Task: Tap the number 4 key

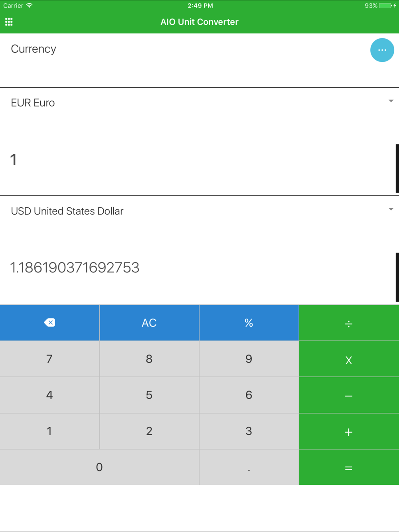Action: coord(49,395)
